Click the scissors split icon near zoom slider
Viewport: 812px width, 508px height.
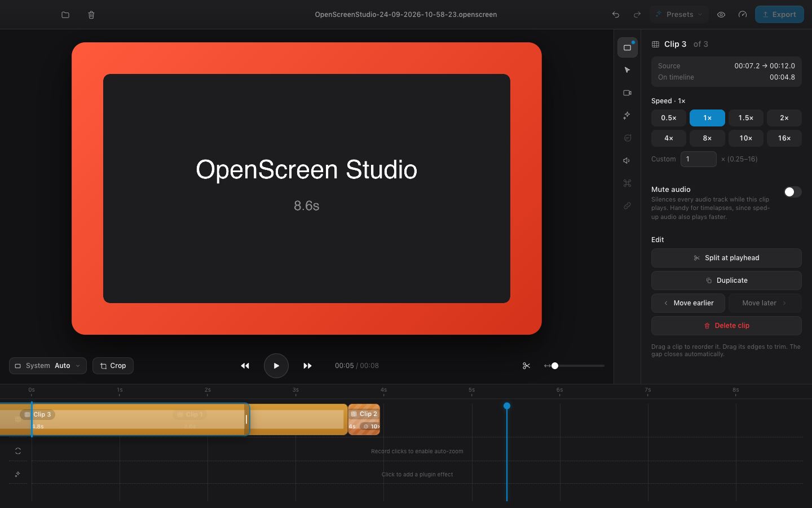point(526,366)
